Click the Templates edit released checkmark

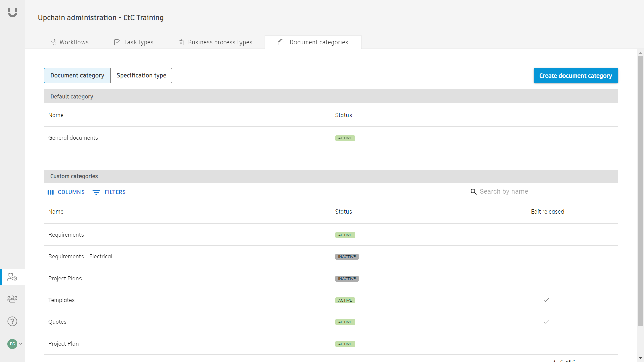546,300
